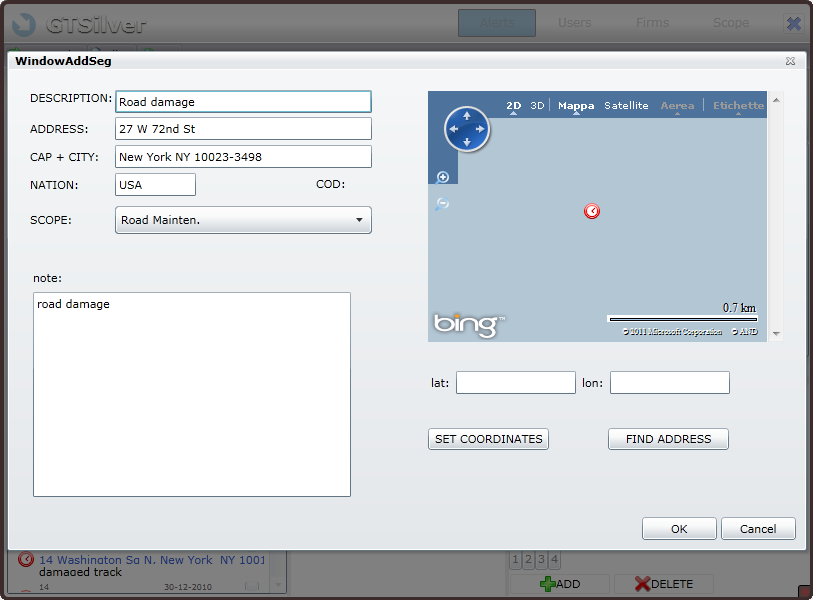Pan the map down with compass arrow
This screenshot has height=600, width=813.
click(467, 142)
